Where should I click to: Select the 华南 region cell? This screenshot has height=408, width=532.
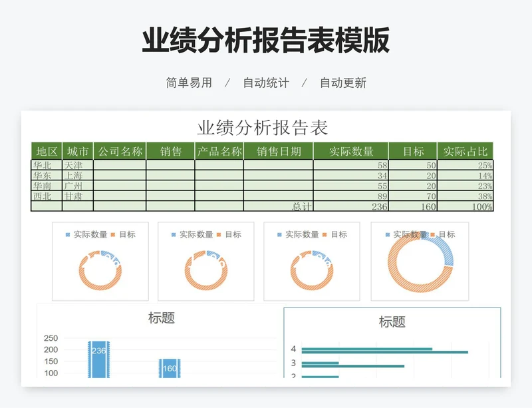pos(47,186)
